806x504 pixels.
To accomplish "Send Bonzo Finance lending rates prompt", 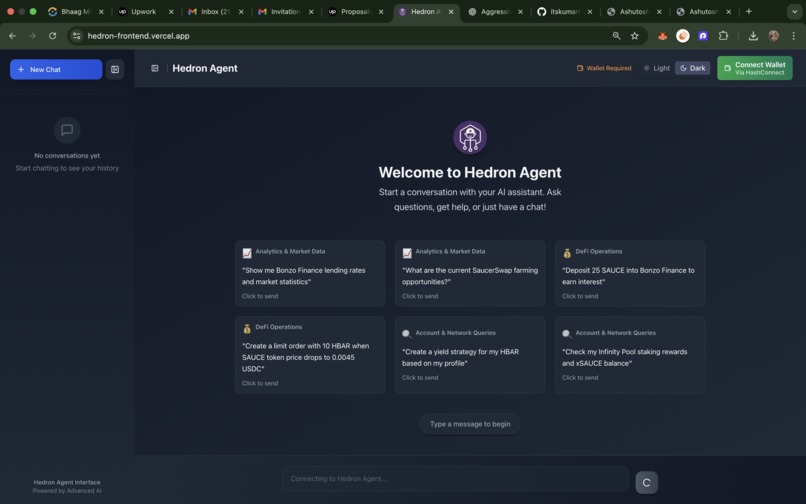I will click(x=310, y=274).
